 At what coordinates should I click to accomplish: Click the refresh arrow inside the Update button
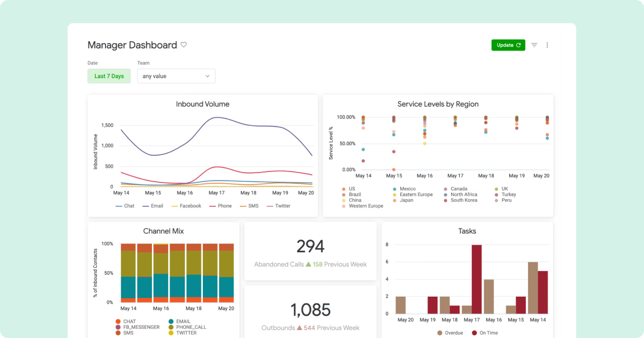(518, 45)
